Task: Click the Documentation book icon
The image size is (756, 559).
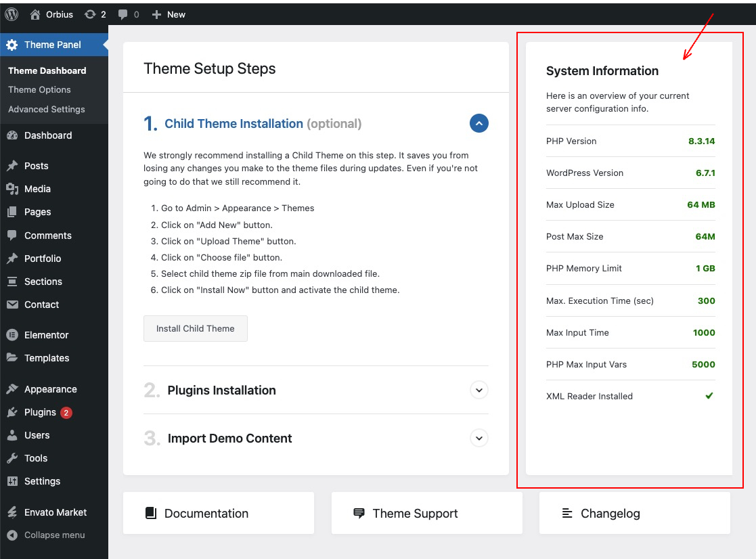Action: 151,513
